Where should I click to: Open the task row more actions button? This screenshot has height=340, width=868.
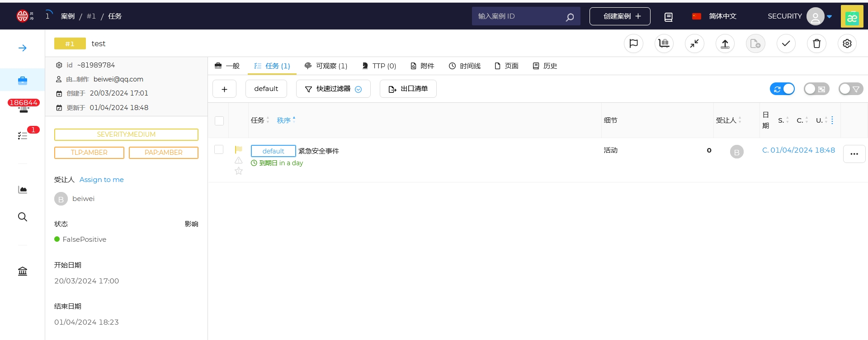(854, 154)
